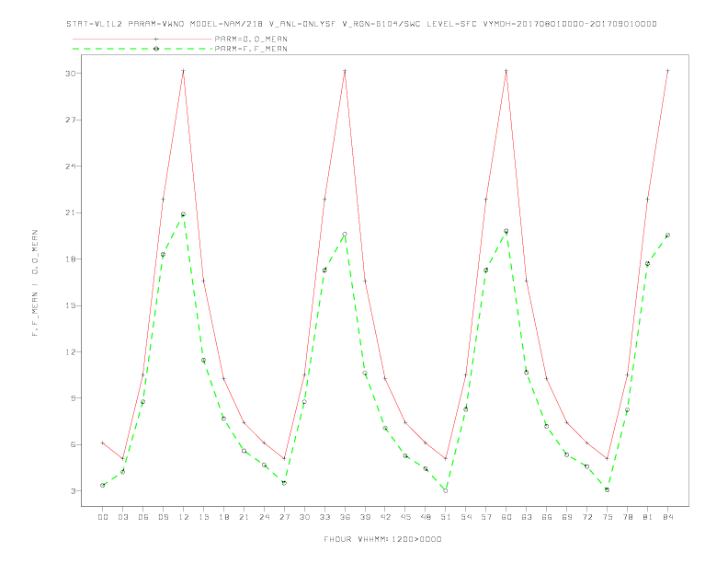The image size is (728, 563).
Task: Click the PARM=F.F_MEAN legend label
Action: (x=251, y=49)
